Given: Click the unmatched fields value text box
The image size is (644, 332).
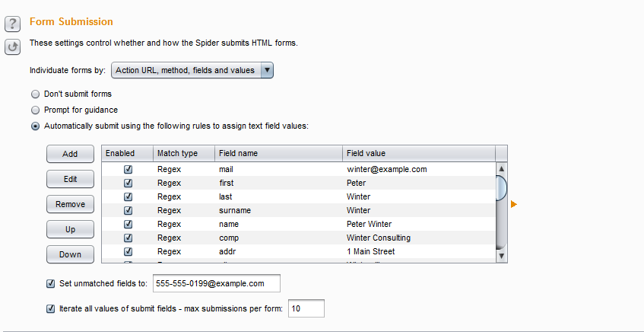Looking at the screenshot, I should click(x=216, y=284).
